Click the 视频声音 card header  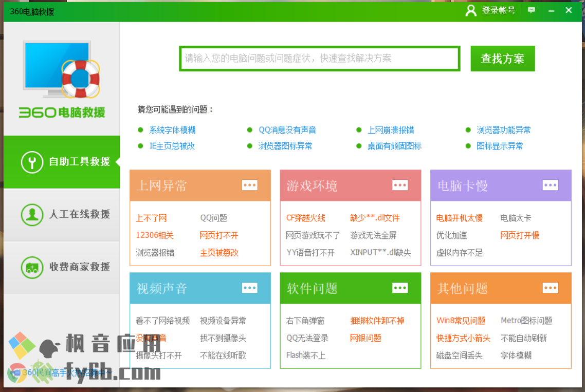tap(200, 288)
